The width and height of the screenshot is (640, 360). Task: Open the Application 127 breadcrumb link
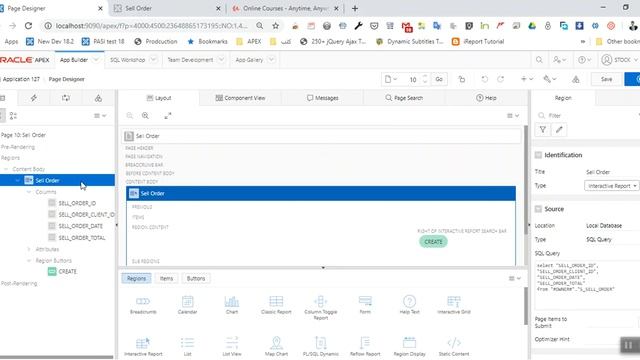[x=21, y=79]
